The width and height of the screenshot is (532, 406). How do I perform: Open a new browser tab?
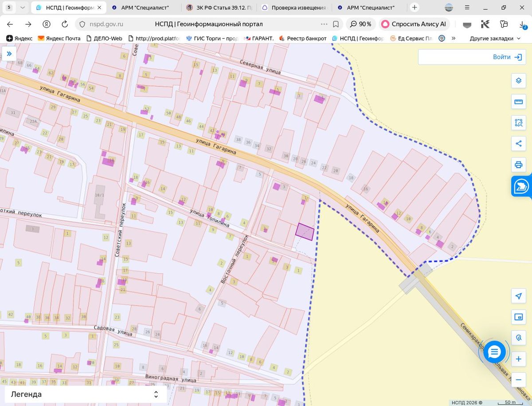point(415,8)
